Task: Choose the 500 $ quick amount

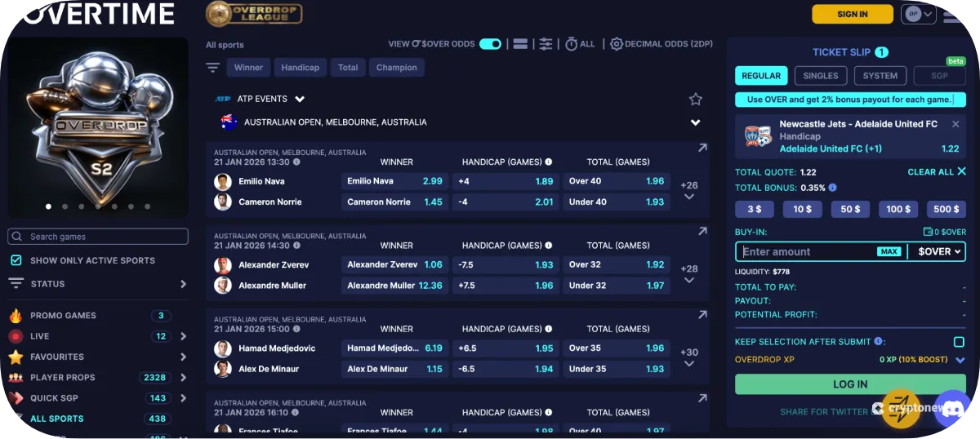Action: point(947,210)
